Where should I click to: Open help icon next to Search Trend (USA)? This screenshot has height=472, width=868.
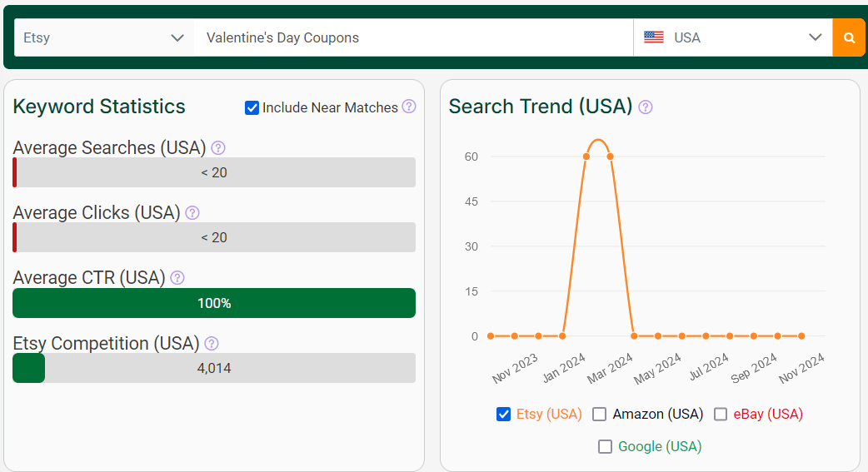646,107
